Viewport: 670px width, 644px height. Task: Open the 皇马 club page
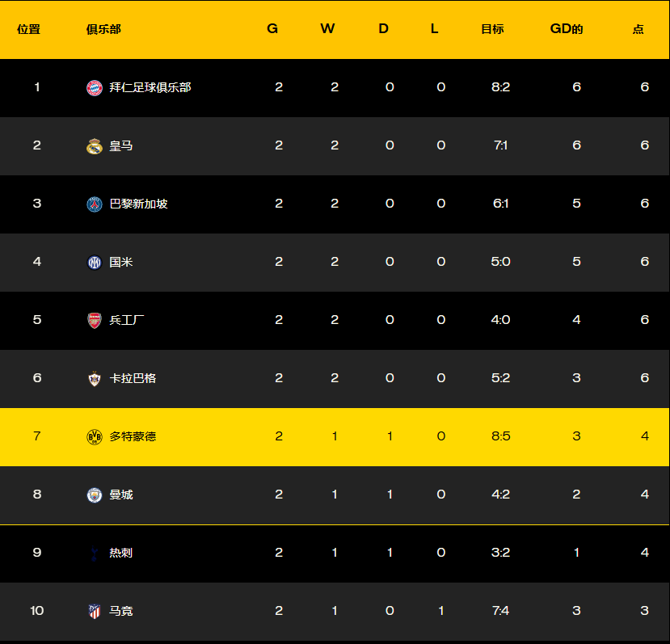click(121, 145)
